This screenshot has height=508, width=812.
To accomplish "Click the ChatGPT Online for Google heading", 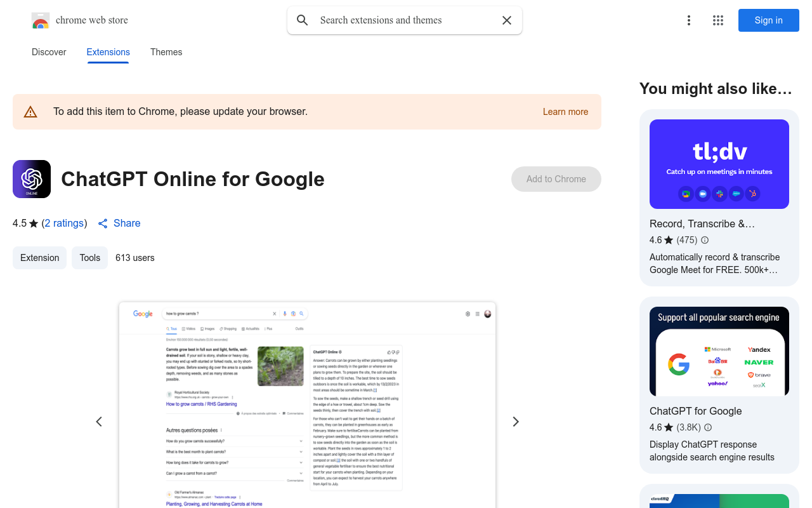I will pyautogui.click(x=193, y=179).
